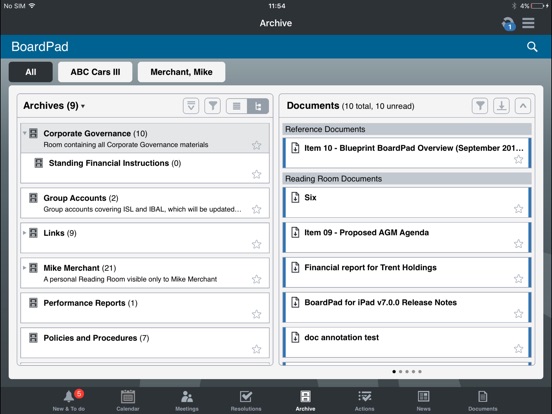The image size is (552, 414).
Task: Open the Resolutions tab
Action: pyautogui.click(x=246, y=400)
